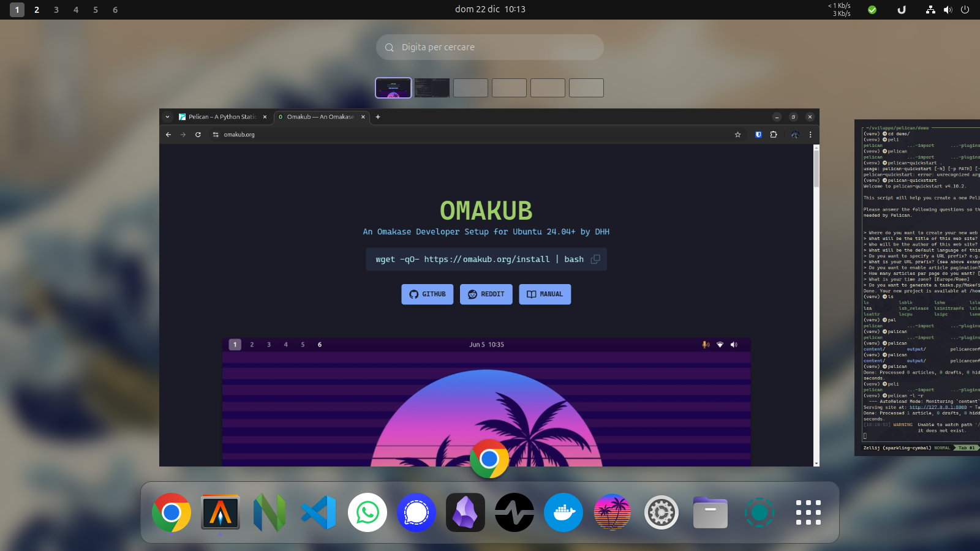This screenshot has width=980, height=551.
Task: Select the Omakub browser tab
Action: tap(320, 117)
